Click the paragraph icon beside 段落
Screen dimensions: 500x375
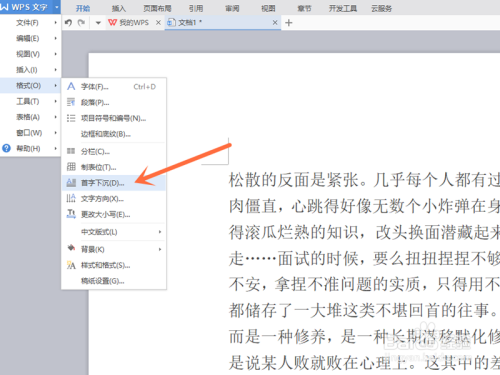point(71,102)
